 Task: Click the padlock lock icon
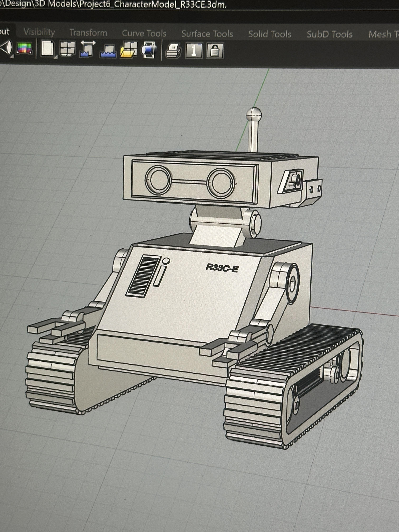click(x=215, y=51)
